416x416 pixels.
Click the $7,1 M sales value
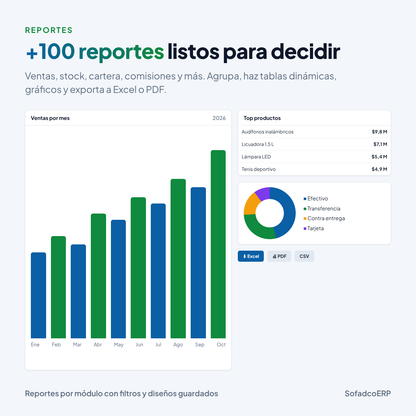coord(380,144)
